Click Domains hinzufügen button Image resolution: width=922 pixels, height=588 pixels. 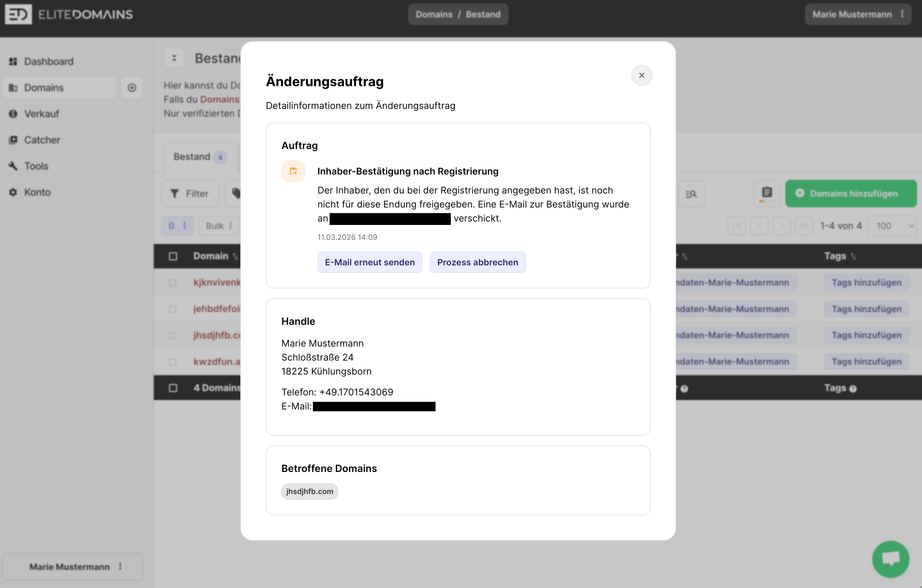pyautogui.click(x=850, y=194)
